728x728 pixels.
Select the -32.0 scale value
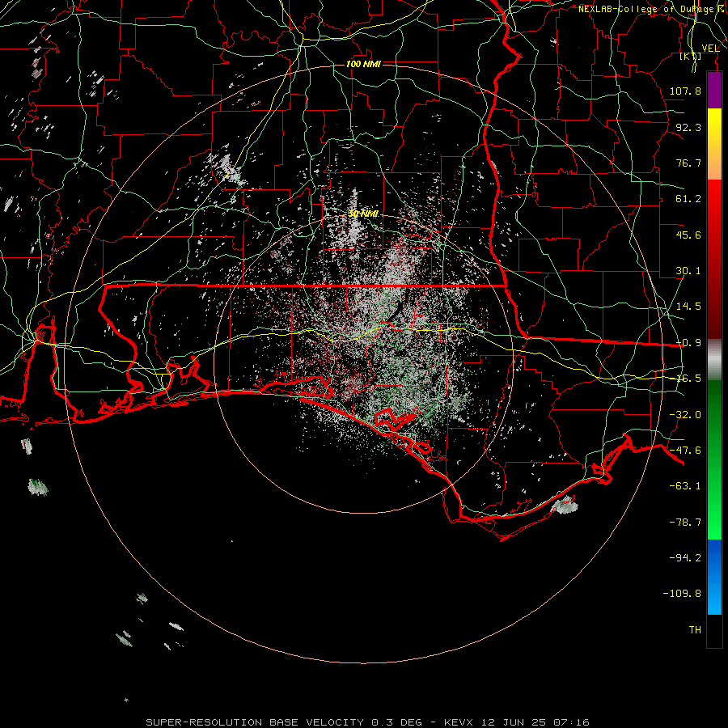685,415
